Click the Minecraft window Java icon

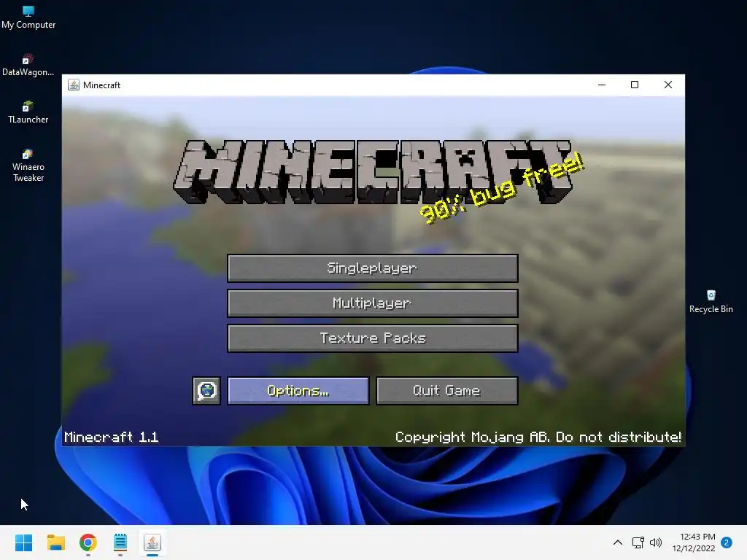[74, 85]
